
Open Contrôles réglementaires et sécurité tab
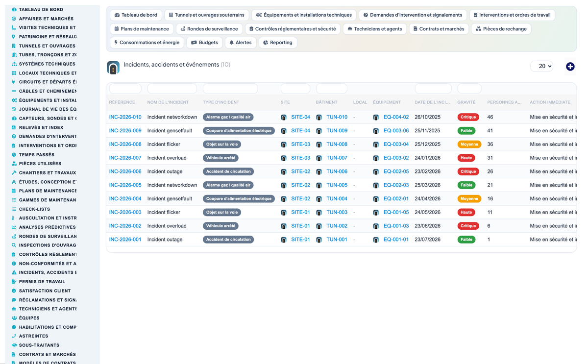coord(293,29)
